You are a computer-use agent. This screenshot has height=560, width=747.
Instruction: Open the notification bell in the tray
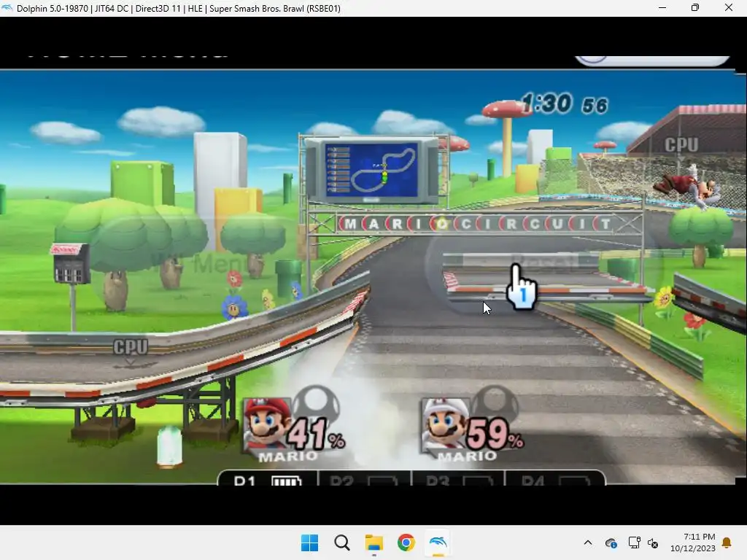[727, 542]
